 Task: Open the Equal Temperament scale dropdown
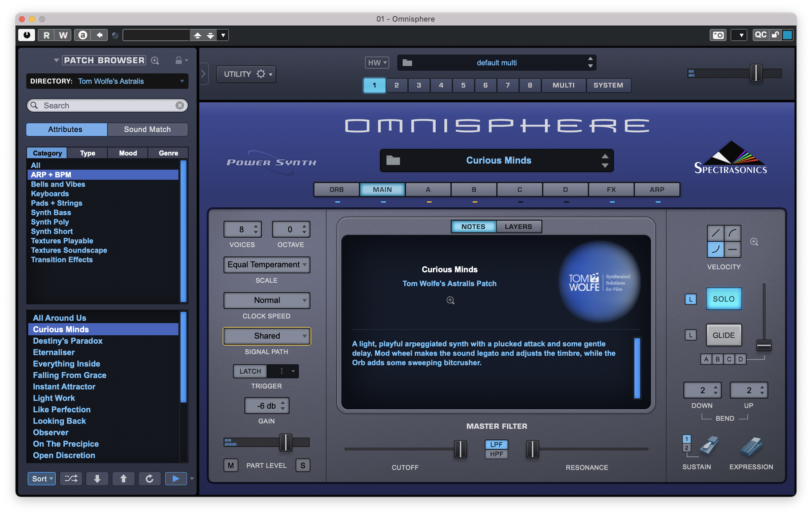[x=267, y=265]
